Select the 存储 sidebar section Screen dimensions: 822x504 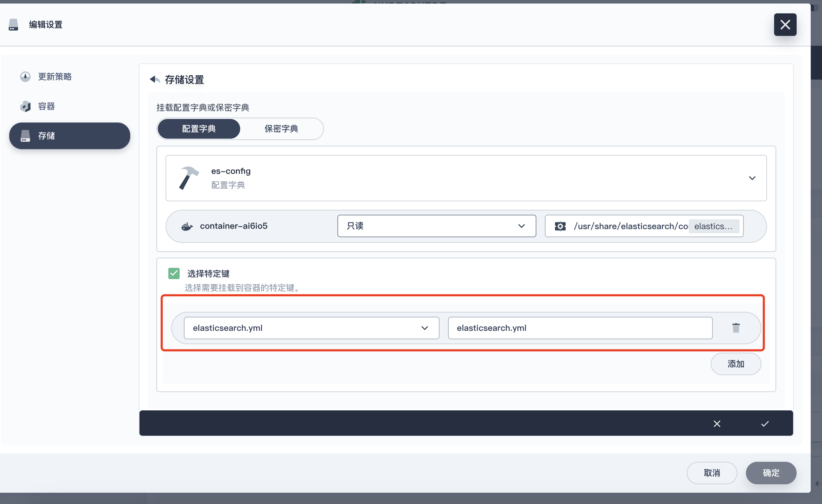point(70,136)
